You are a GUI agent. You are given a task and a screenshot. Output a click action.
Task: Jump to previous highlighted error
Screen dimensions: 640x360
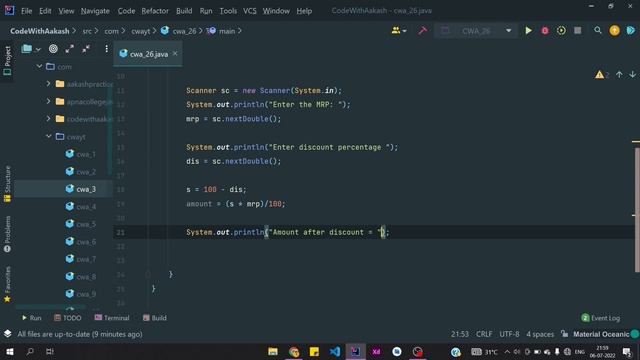tap(619, 74)
